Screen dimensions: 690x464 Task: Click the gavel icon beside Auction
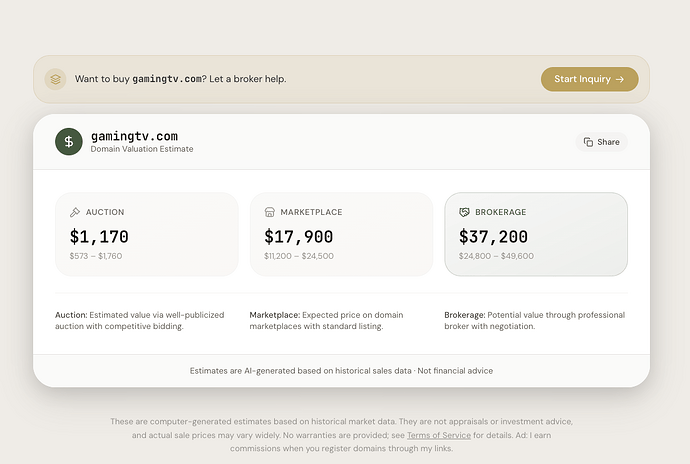pos(75,212)
